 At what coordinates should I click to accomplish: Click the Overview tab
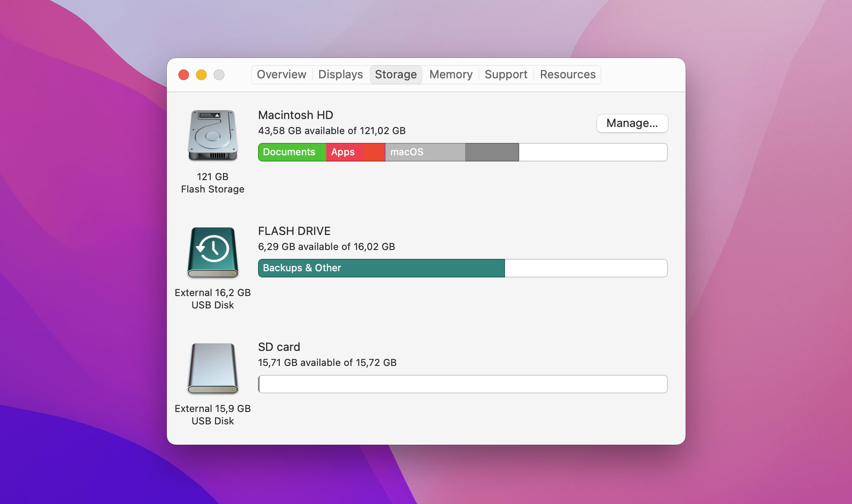pyautogui.click(x=281, y=74)
